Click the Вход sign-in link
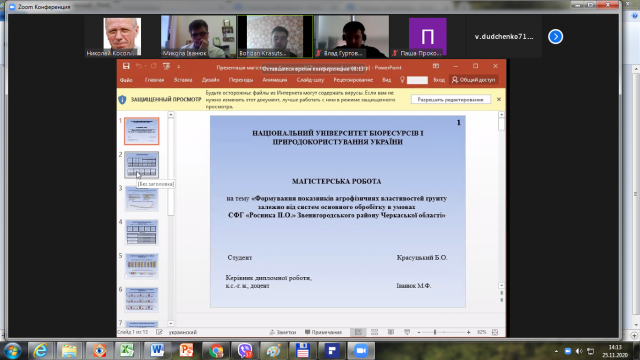Image resolution: width=640 pixels, height=360 pixels. click(x=439, y=80)
